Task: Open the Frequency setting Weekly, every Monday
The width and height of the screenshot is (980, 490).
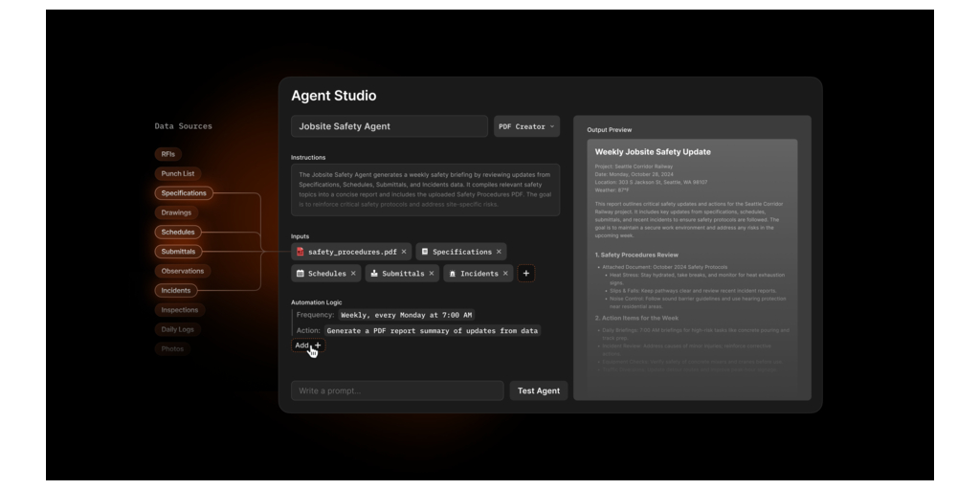Action: point(407,315)
